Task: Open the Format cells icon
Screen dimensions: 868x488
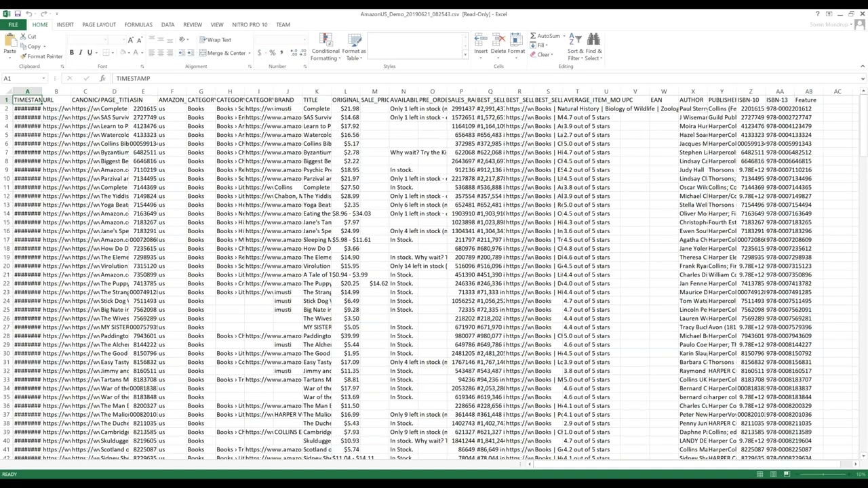Action: (516, 39)
